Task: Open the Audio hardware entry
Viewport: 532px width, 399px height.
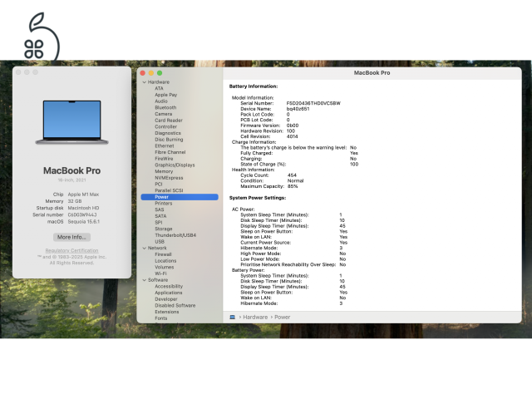Action: [161, 101]
